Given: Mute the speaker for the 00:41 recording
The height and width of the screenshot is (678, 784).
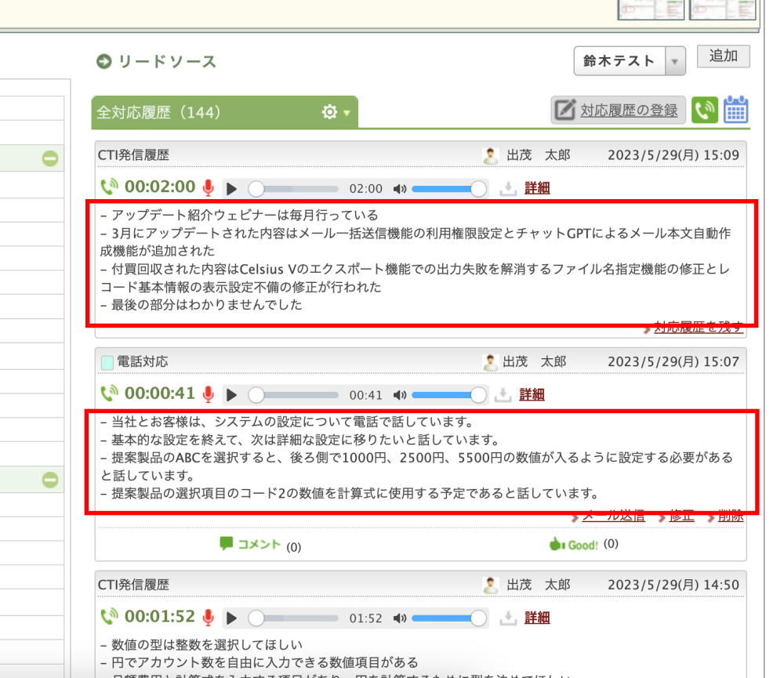Looking at the screenshot, I should 400,395.
